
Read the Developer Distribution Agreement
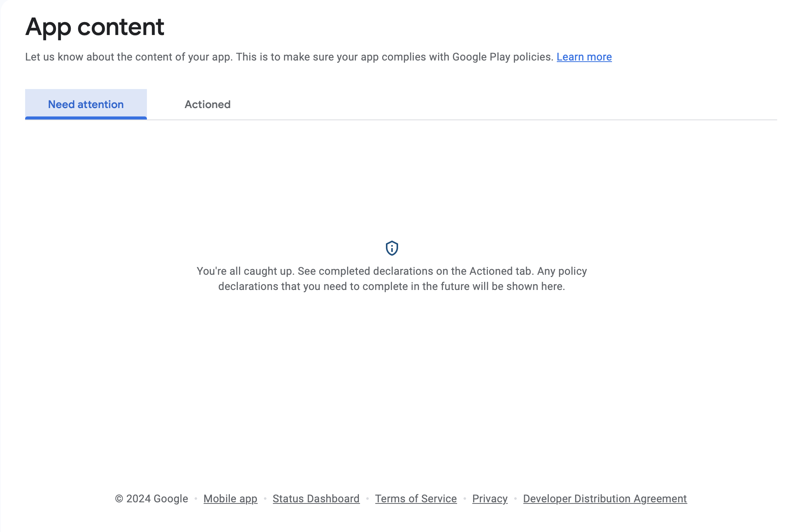pyautogui.click(x=604, y=499)
